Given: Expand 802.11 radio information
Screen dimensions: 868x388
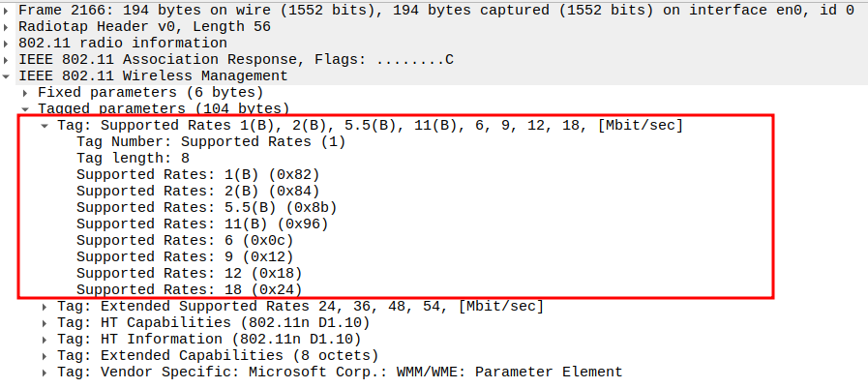Looking at the screenshot, I should 9,43.
